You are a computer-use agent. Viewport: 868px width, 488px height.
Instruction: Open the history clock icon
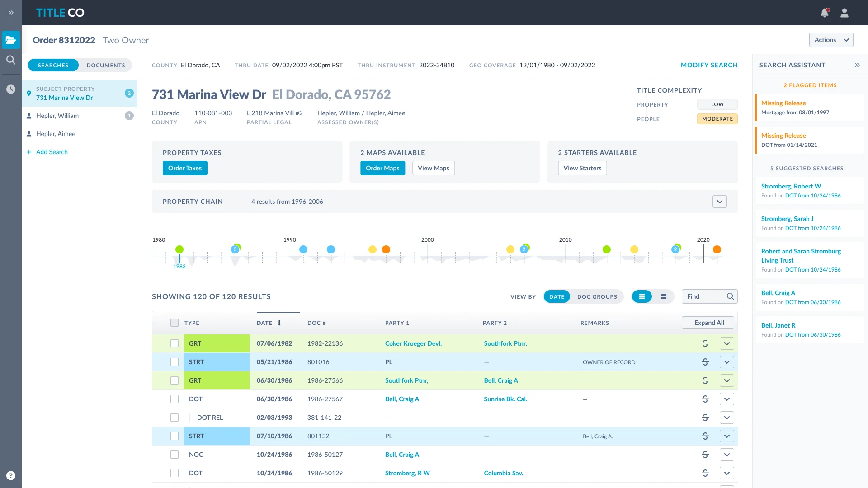11,89
